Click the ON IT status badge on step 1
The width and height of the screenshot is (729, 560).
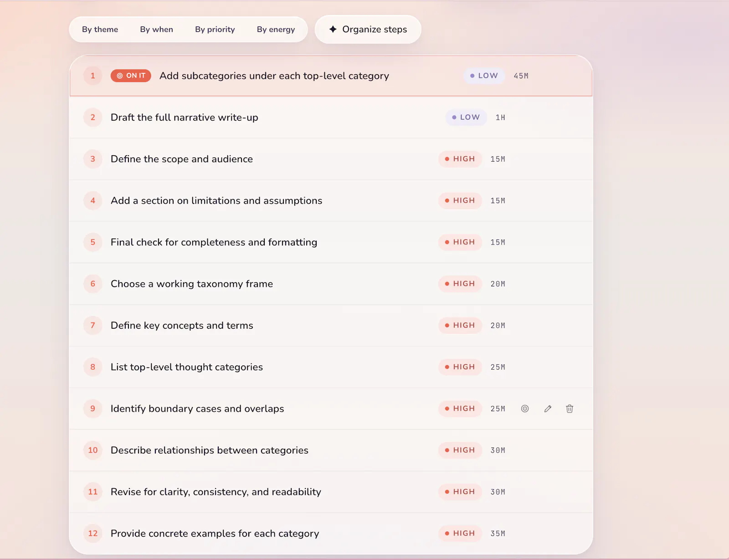pos(131,76)
